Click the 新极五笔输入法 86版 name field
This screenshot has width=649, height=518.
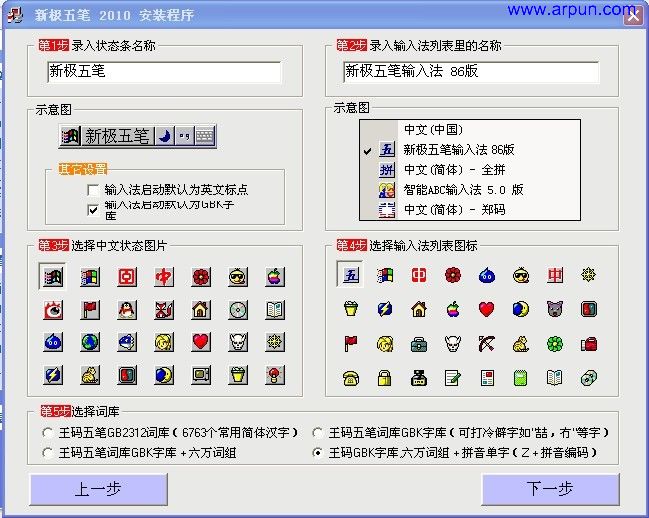471,72
